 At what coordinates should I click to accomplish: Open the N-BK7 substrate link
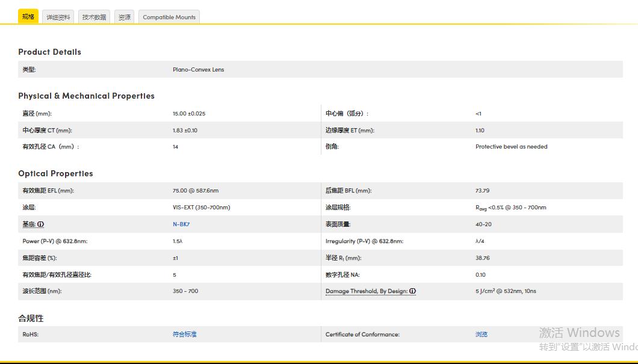click(181, 224)
